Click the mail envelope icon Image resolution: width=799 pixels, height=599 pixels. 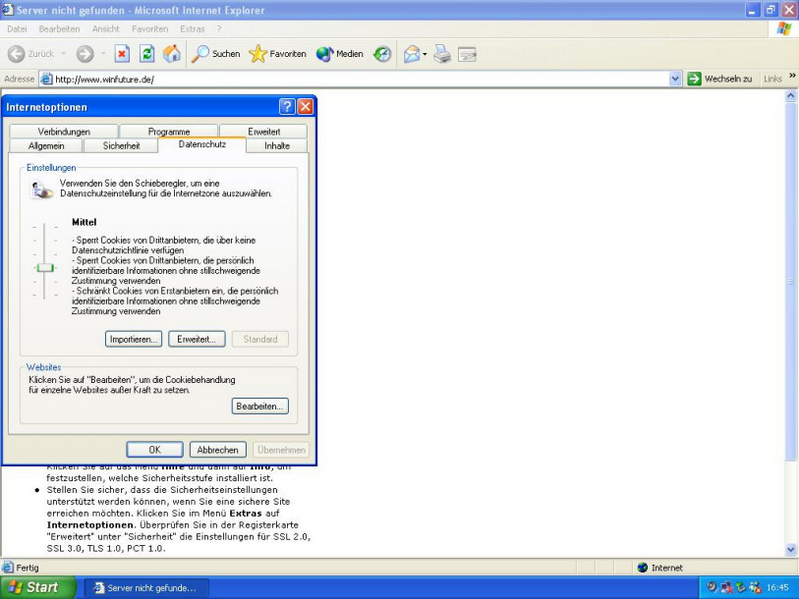click(412, 54)
